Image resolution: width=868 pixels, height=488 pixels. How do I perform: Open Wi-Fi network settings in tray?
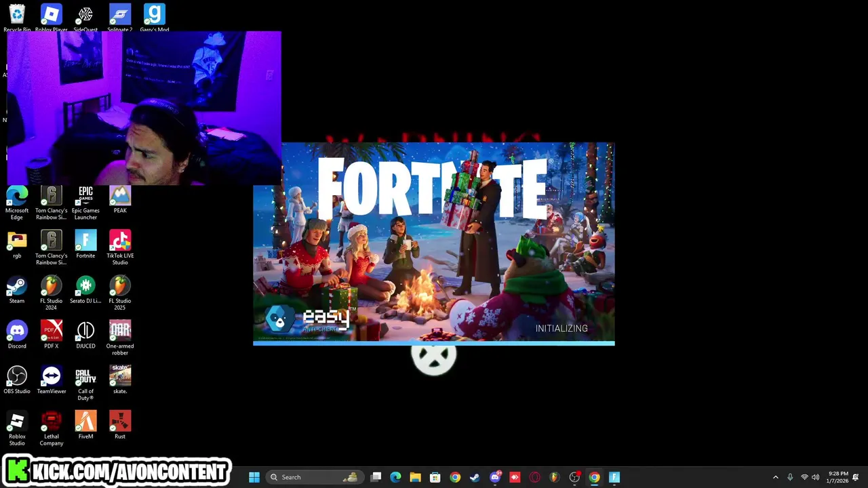tap(804, 477)
